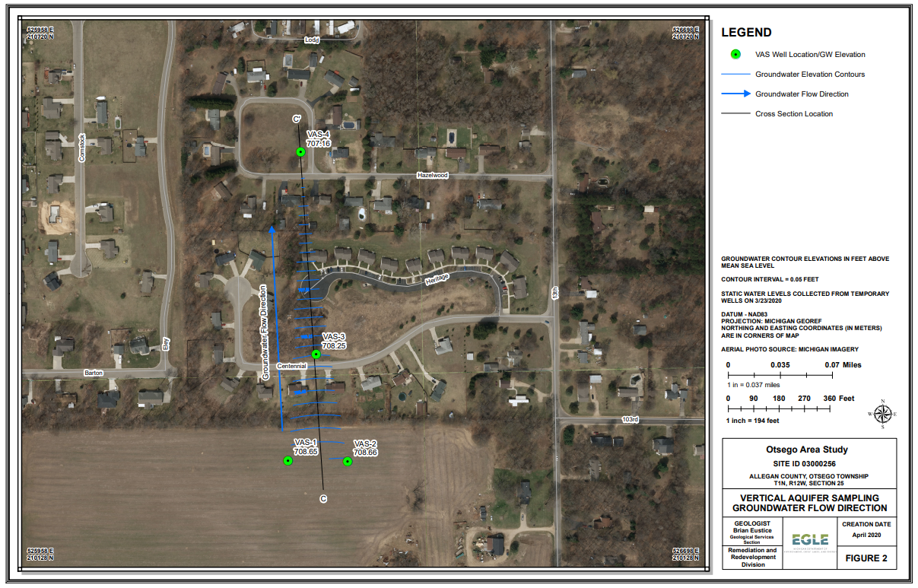The width and height of the screenshot is (918, 588).
Task: Click the VAS-2 green well marker
Action: (348, 461)
